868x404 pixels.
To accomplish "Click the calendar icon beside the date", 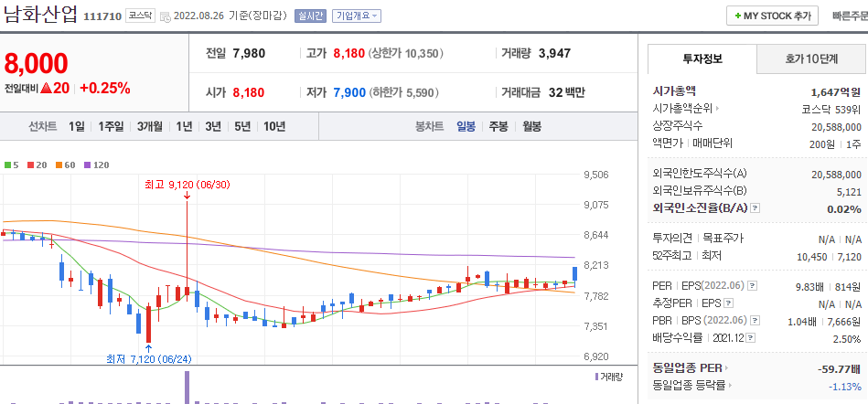I will click(165, 16).
